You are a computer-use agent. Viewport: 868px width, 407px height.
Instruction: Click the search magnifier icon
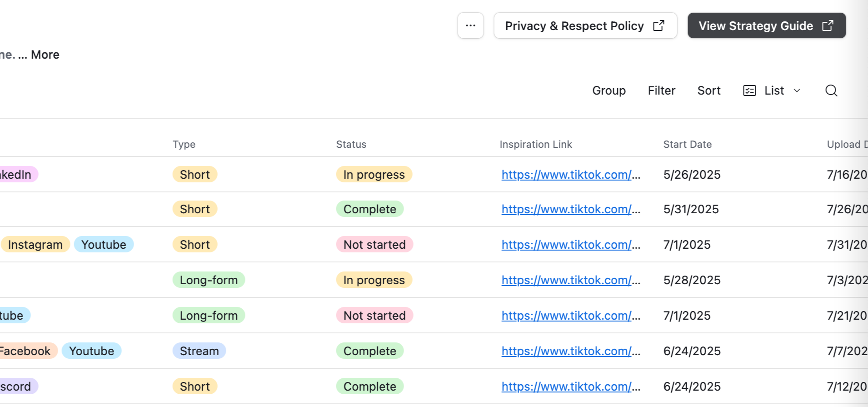831,90
